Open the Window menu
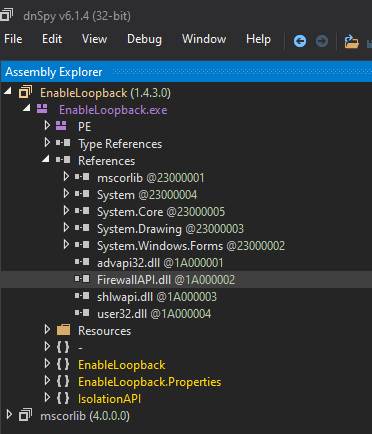372x434 pixels. (x=204, y=39)
